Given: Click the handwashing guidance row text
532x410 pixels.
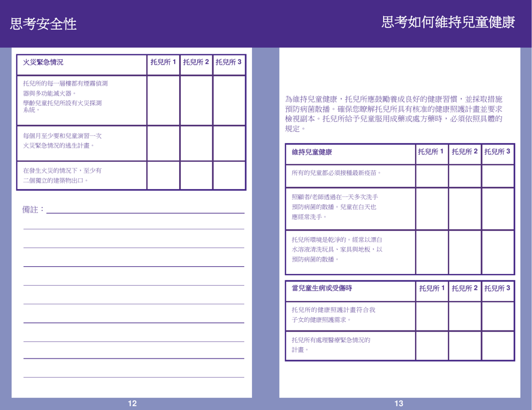Looking at the screenshot, I should click(x=336, y=205).
